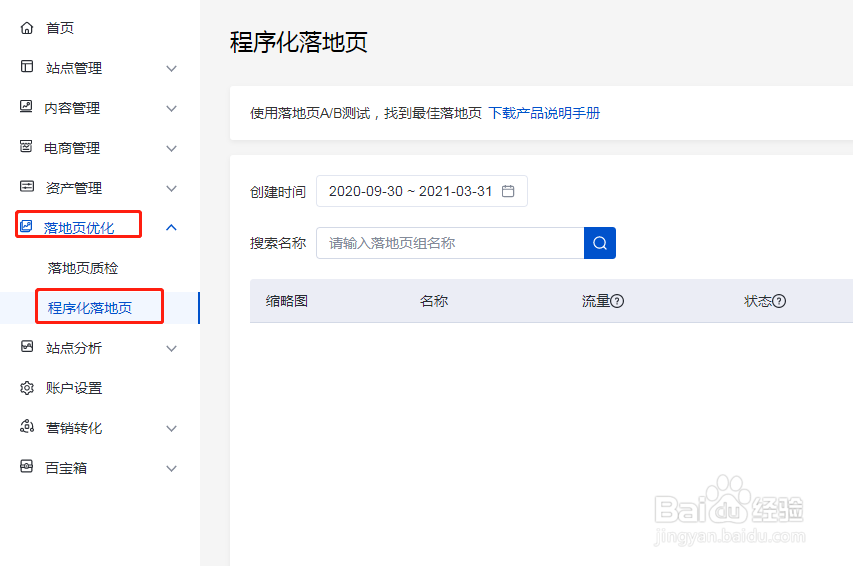Click the 站点分析 sidebar icon
This screenshot has width=853, height=566.
pyautogui.click(x=27, y=346)
